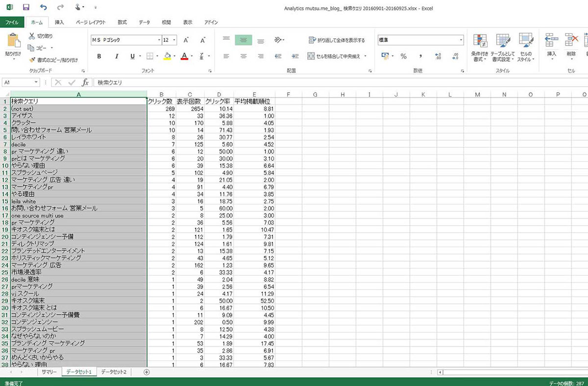Click the borders grid icon

150,56
